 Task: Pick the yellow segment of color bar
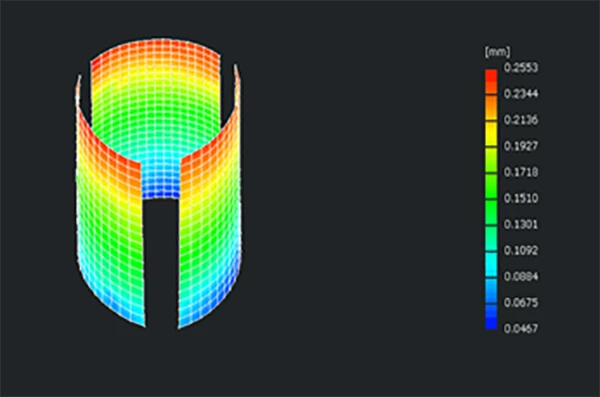[491, 134]
